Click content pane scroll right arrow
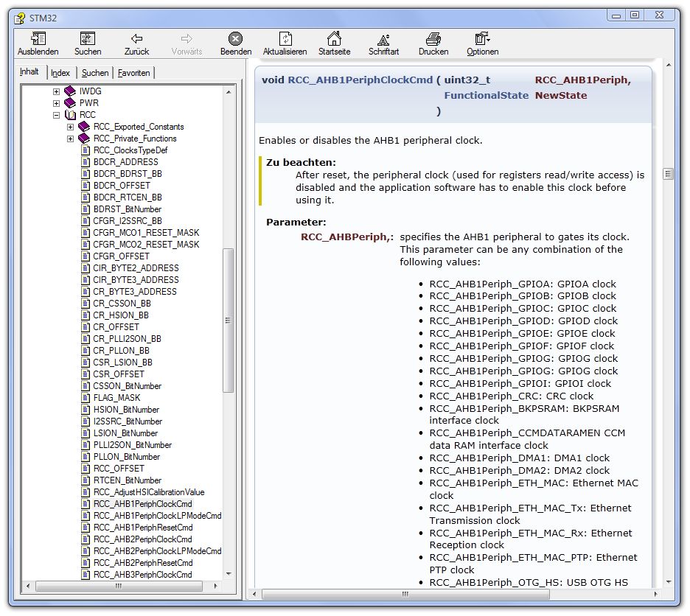 (x=655, y=594)
